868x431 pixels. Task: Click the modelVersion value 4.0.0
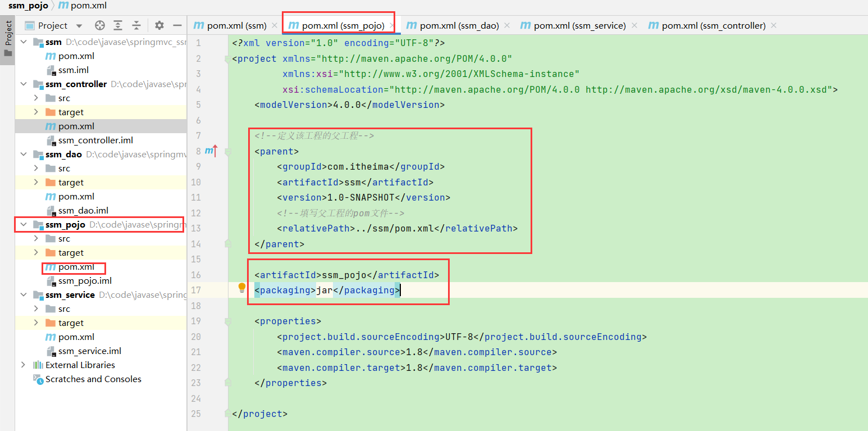[347, 105]
